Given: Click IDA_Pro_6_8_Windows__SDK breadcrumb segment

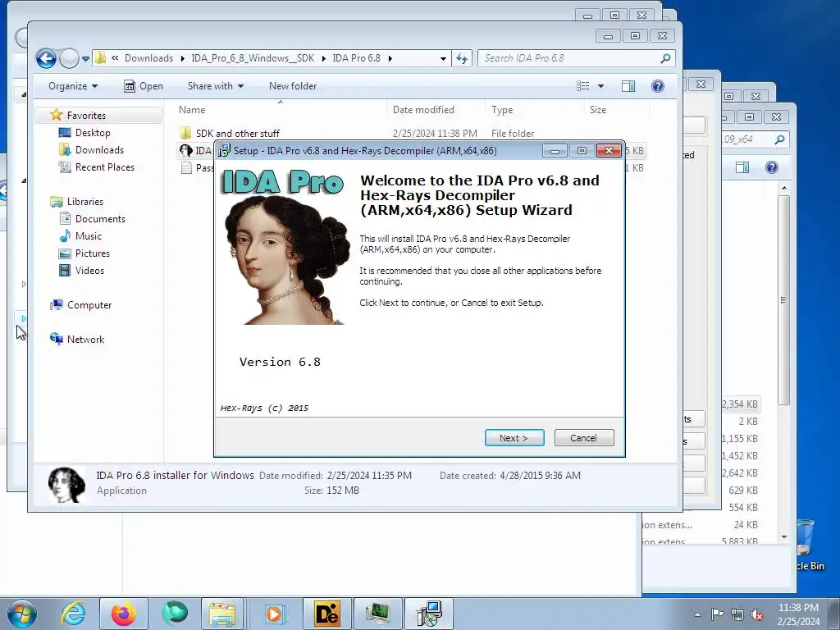Looking at the screenshot, I should click(x=253, y=58).
